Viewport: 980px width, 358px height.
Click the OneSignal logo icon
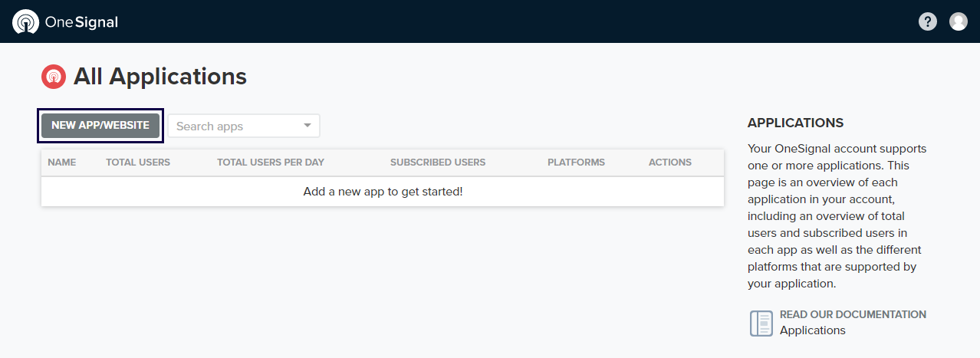point(25,21)
